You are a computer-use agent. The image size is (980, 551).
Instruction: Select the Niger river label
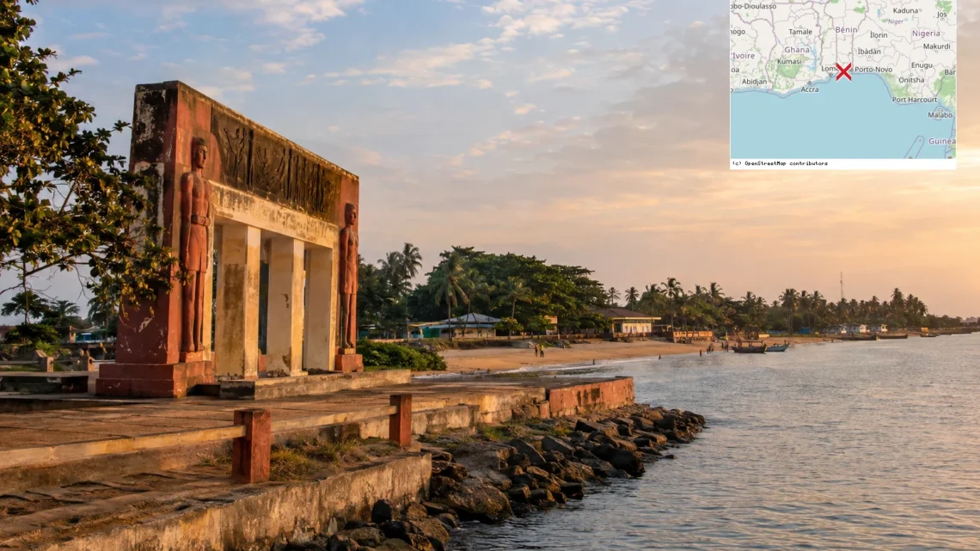click(896, 21)
